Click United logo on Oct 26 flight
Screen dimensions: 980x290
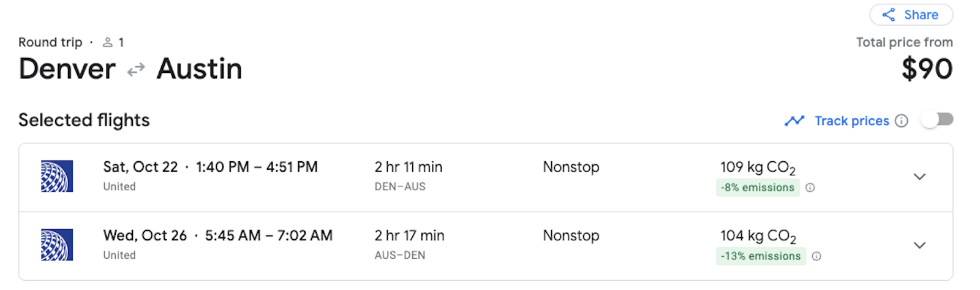click(57, 245)
